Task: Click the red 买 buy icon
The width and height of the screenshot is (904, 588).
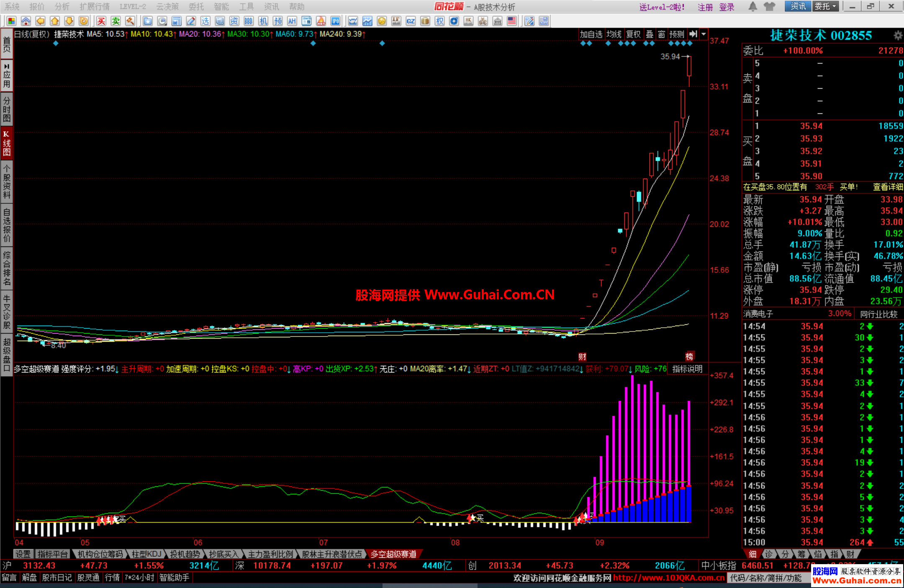Action: (101, 21)
